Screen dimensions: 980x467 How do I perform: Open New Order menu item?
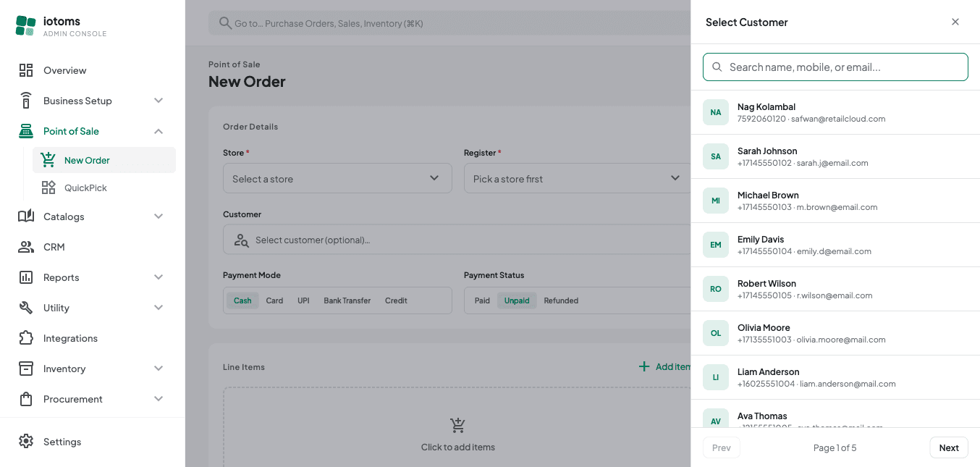pyautogui.click(x=104, y=160)
